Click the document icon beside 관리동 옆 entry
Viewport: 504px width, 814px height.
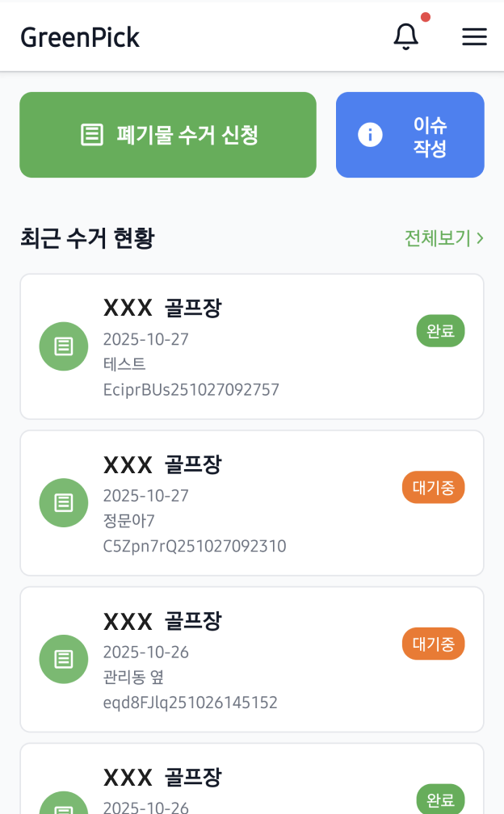(63, 659)
